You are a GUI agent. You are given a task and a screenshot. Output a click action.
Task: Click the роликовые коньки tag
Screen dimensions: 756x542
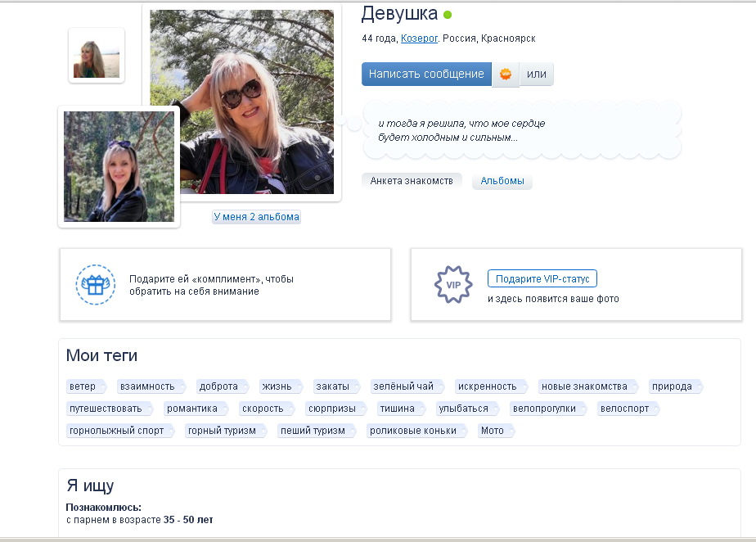point(416,431)
